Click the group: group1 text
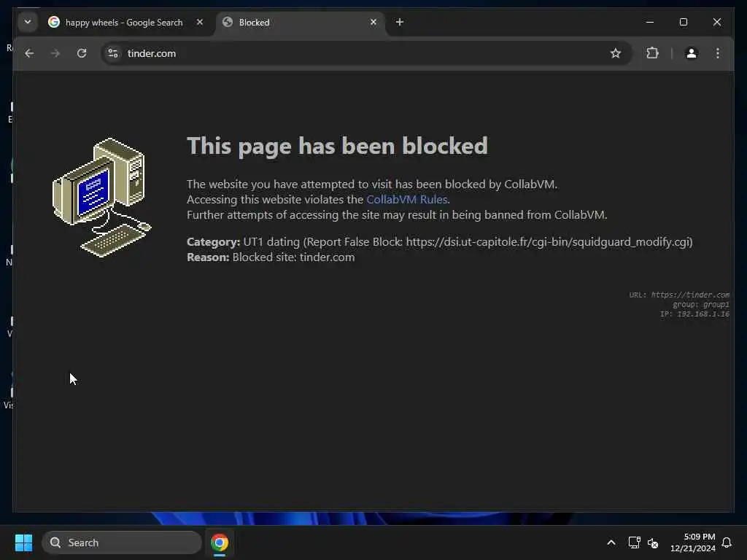The height and width of the screenshot is (560, 747). (701, 304)
